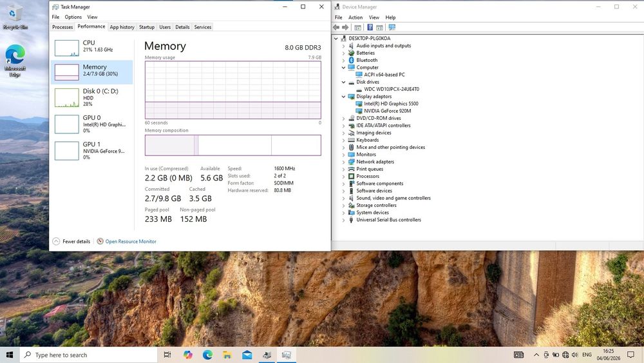The image size is (644, 363).
Task: Select the Batteries category icon
Action: coord(351,53)
